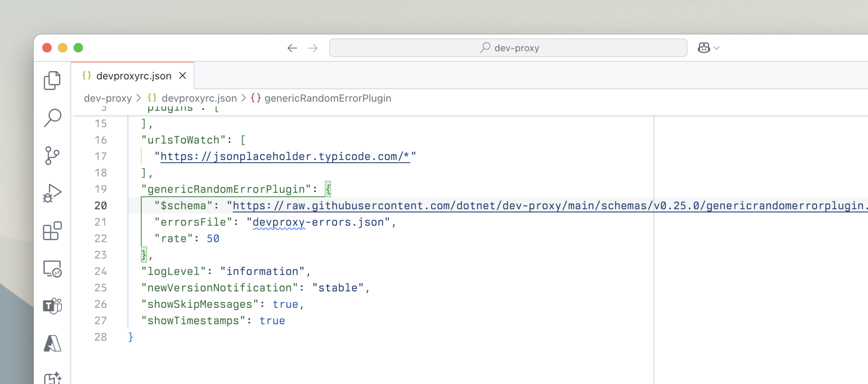Image resolution: width=868 pixels, height=384 pixels.
Task: Select devproxyrc.json in the breadcrumb path
Action: pyautogui.click(x=200, y=98)
